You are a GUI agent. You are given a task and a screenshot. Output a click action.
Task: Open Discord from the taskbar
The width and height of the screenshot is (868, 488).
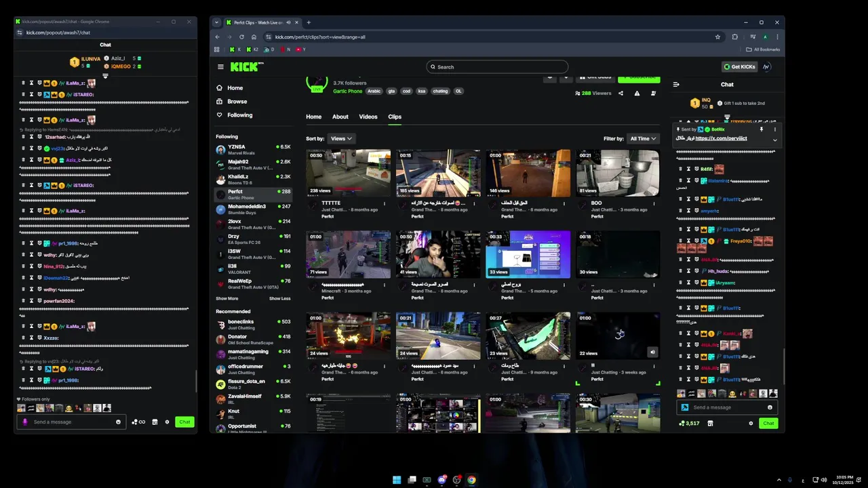[x=441, y=480]
